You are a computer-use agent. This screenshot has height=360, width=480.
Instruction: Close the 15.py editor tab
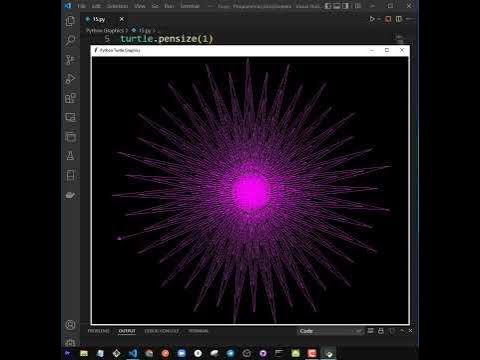(x=122, y=19)
